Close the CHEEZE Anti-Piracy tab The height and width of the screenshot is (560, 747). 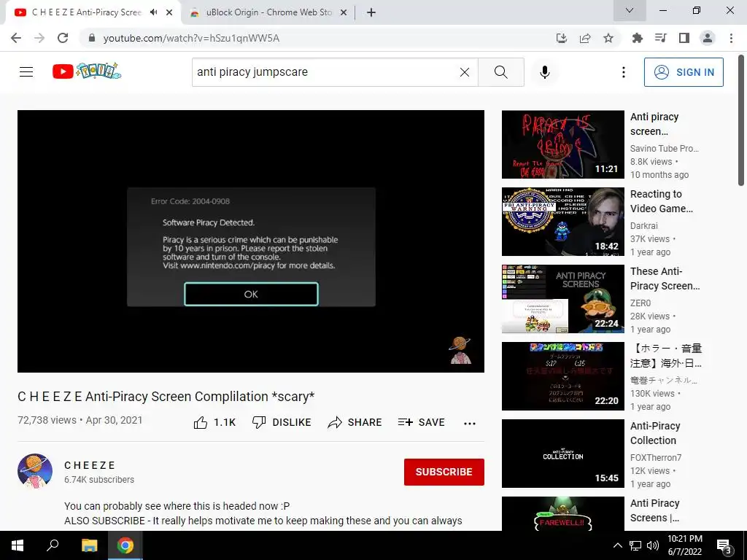pos(169,12)
